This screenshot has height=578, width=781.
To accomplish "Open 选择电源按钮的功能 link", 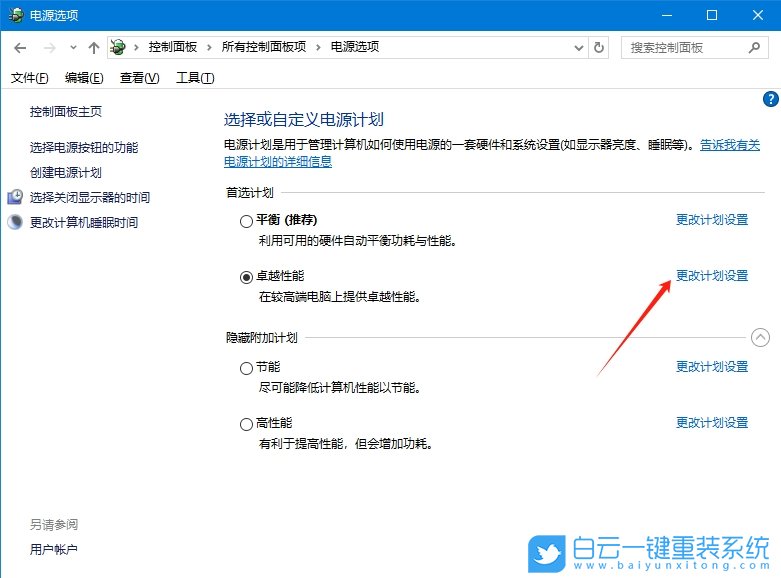I will pos(84,147).
